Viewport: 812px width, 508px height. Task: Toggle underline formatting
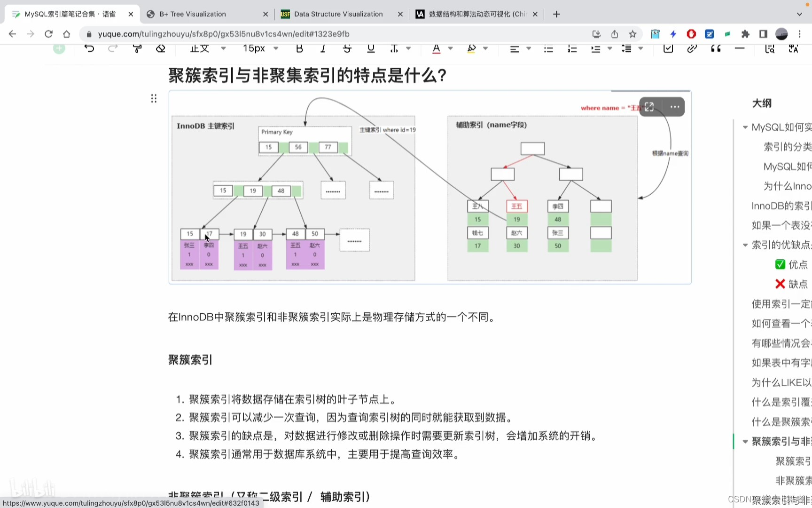(x=371, y=48)
